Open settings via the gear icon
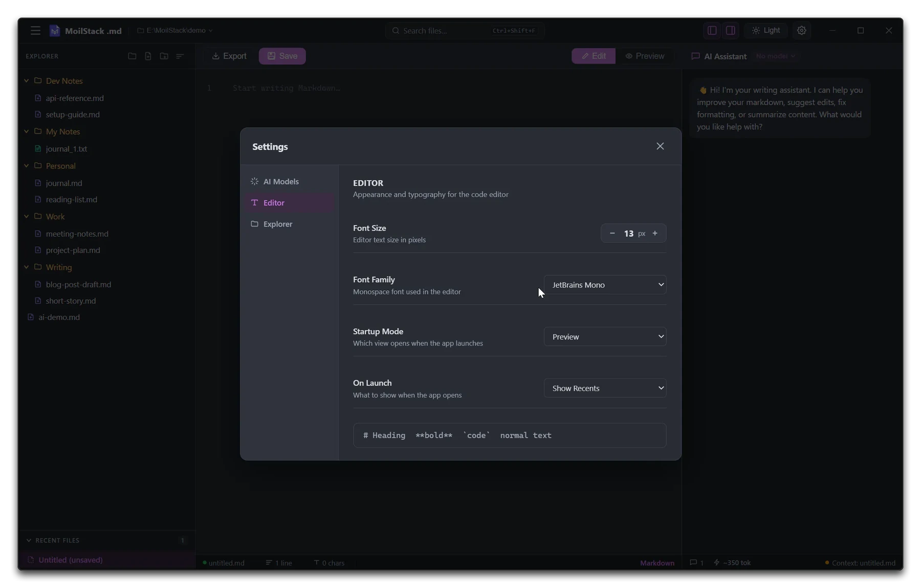This screenshot has height=588, width=921. (x=802, y=31)
